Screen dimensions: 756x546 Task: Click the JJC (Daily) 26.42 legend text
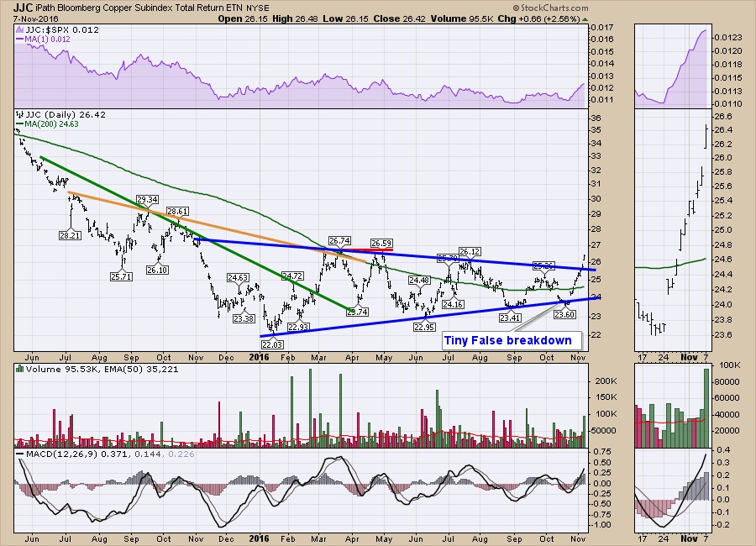pyautogui.click(x=66, y=115)
